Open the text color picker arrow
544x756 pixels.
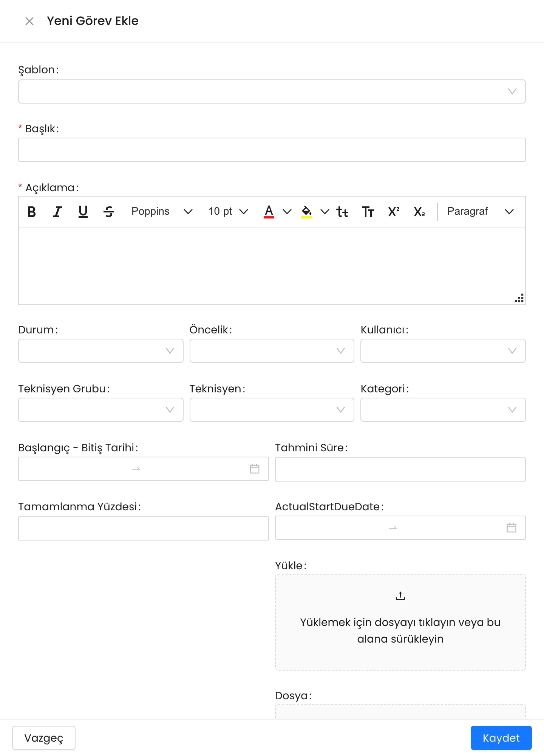[x=287, y=212]
